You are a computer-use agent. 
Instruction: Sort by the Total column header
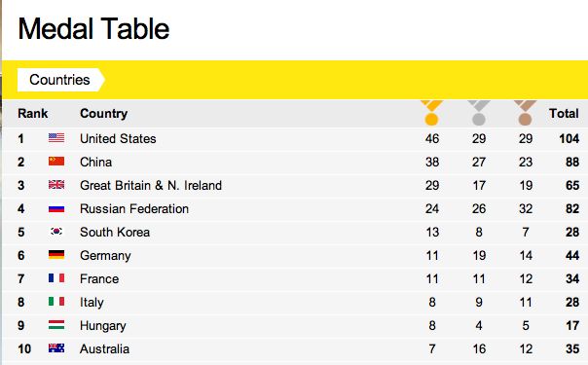[564, 113]
